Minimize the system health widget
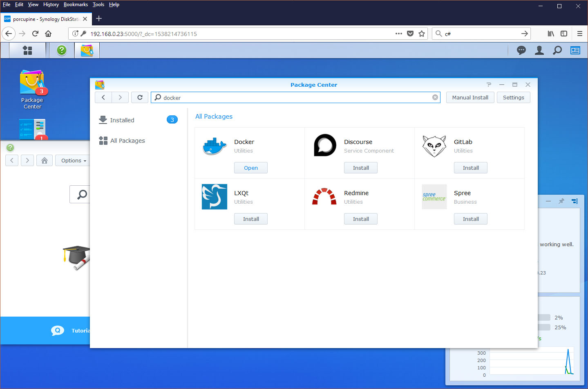Viewport: 588px width, 389px height. pos(548,201)
